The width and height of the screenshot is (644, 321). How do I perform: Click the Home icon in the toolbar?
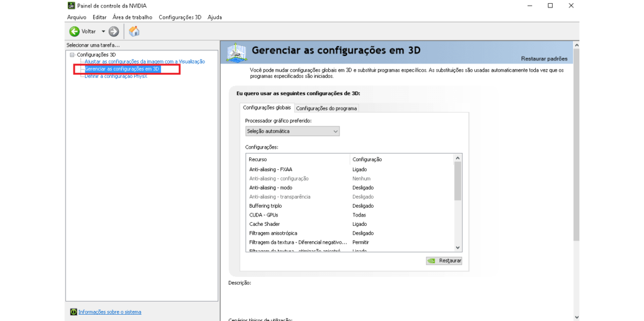(x=134, y=31)
